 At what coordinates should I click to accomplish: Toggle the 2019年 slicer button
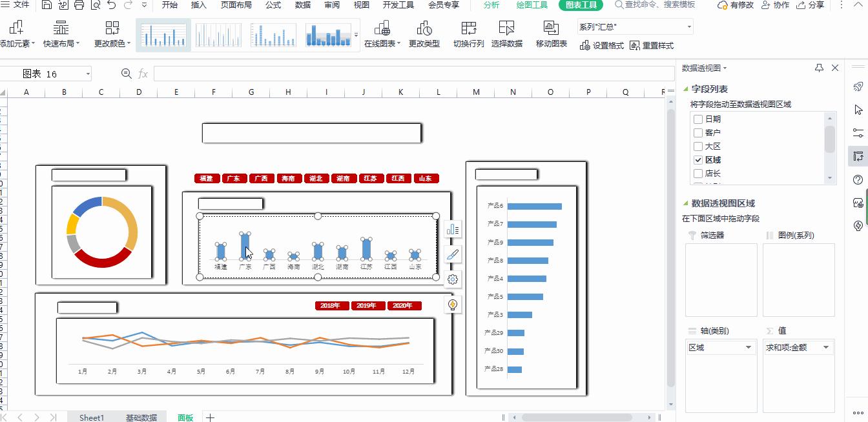point(367,305)
